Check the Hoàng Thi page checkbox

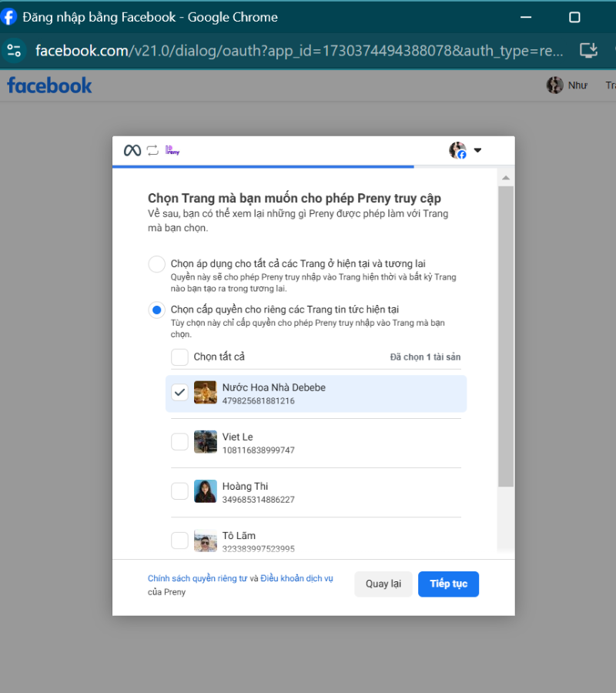pos(179,491)
